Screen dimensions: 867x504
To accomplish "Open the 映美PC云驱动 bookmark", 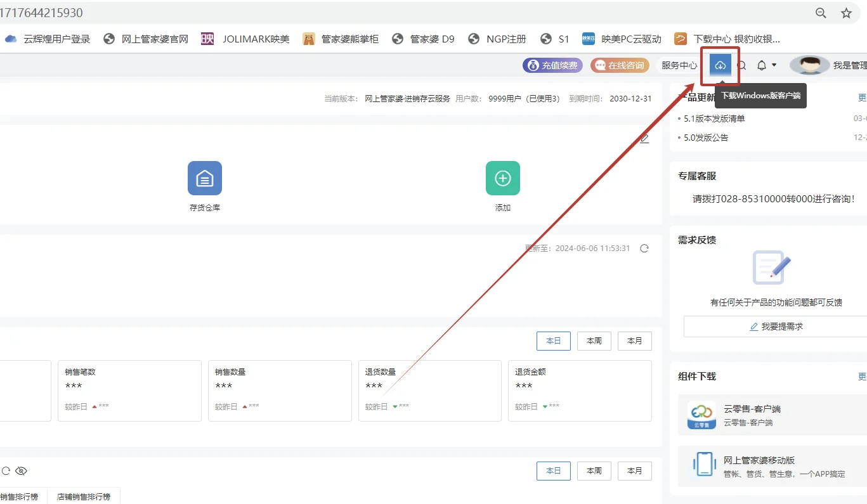I will point(622,39).
